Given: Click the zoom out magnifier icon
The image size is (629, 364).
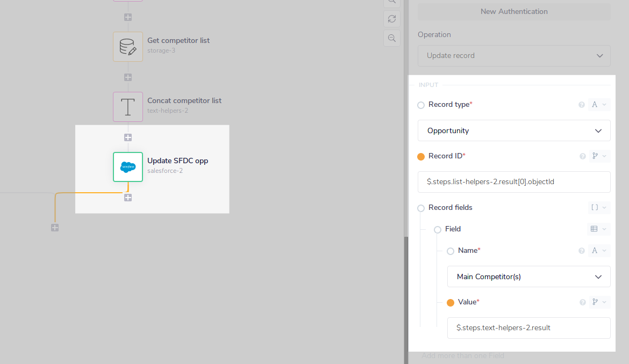Looking at the screenshot, I should pyautogui.click(x=391, y=38).
